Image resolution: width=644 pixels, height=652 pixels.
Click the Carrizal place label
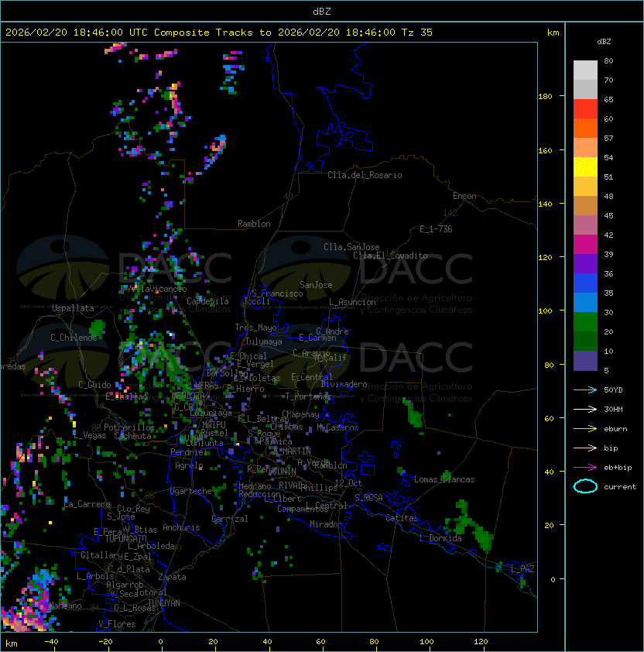pyautogui.click(x=229, y=519)
